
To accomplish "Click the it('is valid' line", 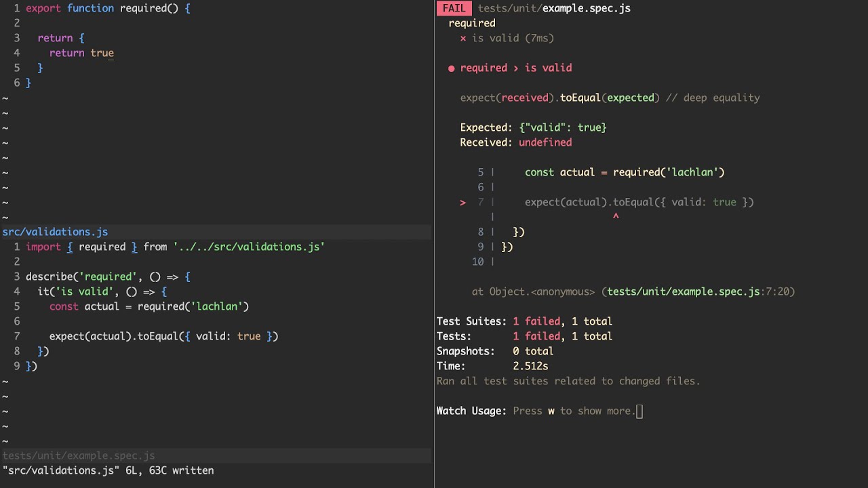I will [x=102, y=291].
